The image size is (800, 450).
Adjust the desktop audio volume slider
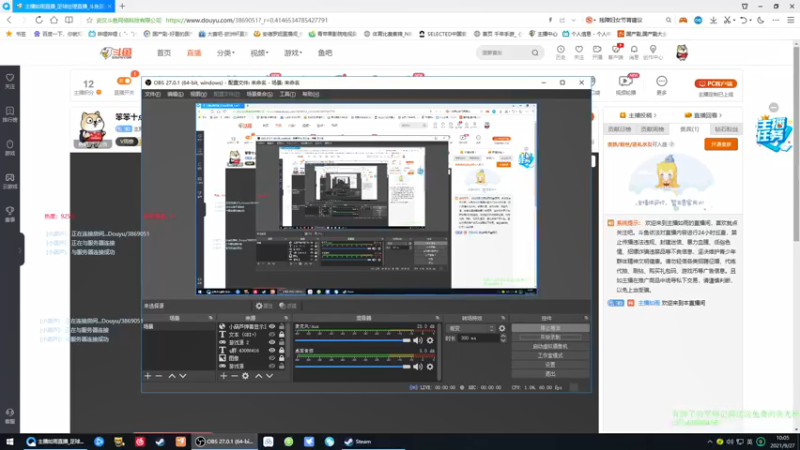point(353,366)
